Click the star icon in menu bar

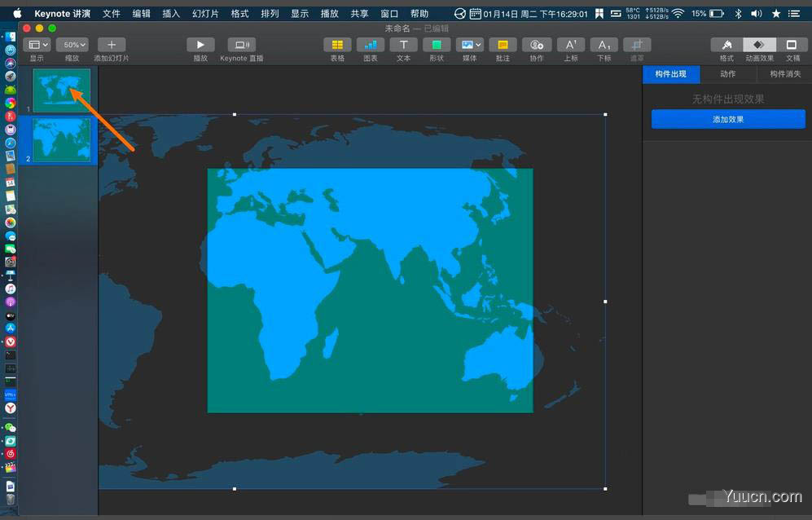(775, 14)
